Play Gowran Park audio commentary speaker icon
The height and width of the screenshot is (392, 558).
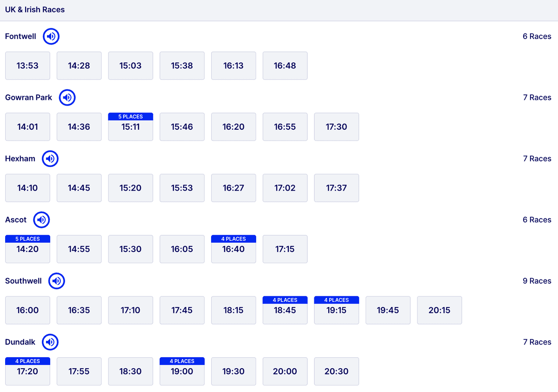(67, 98)
